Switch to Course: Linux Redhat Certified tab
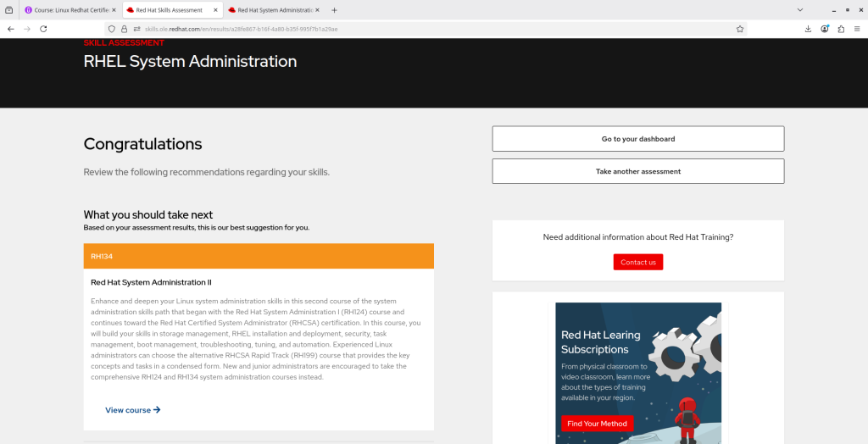This screenshot has height=444, width=868. 72,10
